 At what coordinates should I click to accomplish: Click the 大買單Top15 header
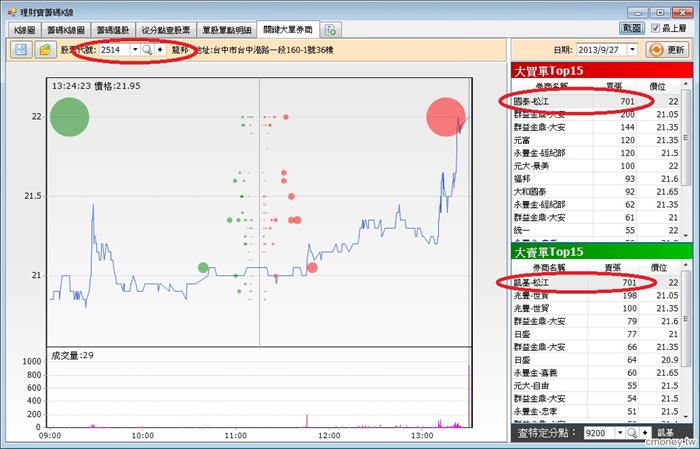[602, 71]
